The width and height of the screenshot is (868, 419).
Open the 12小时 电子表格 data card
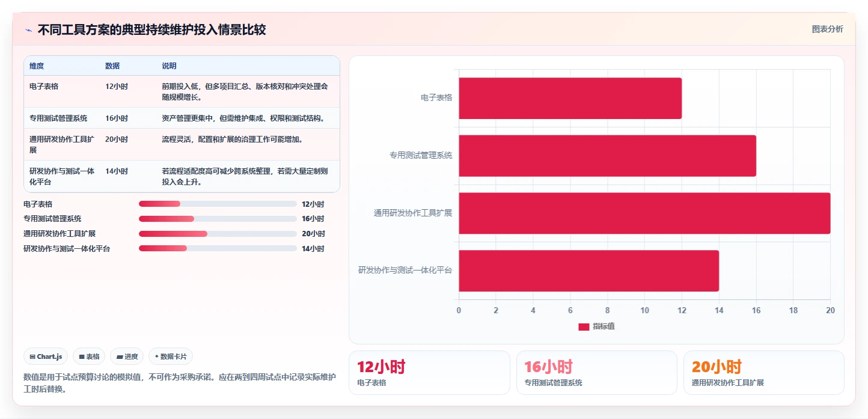coord(429,373)
